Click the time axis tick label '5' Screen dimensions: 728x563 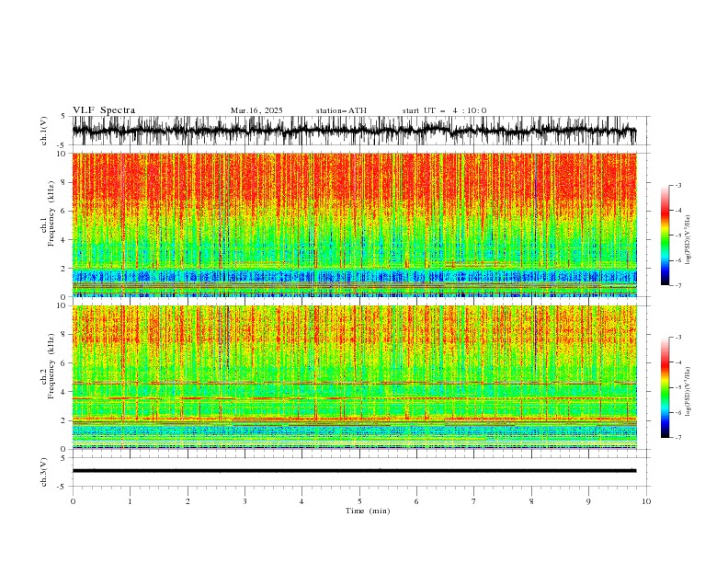pos(359,501)
